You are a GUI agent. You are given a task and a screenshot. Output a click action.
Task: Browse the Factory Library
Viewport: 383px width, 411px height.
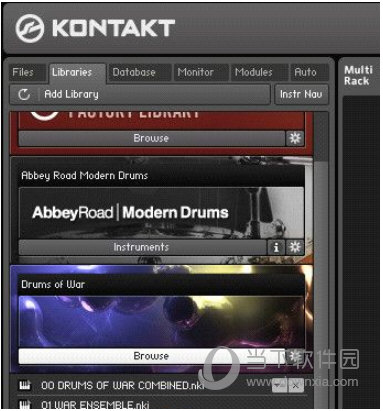pyautogui.click(x=152, y=138)
